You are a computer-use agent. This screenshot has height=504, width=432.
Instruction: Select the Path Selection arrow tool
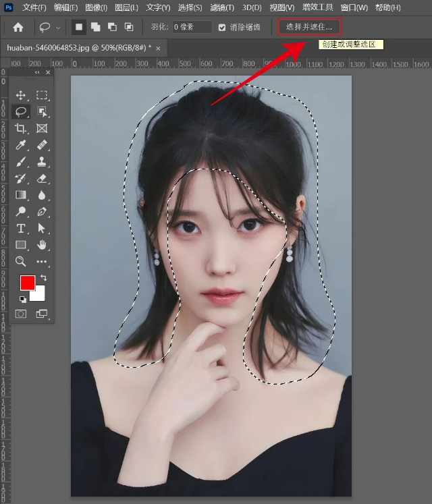point(42,228)
